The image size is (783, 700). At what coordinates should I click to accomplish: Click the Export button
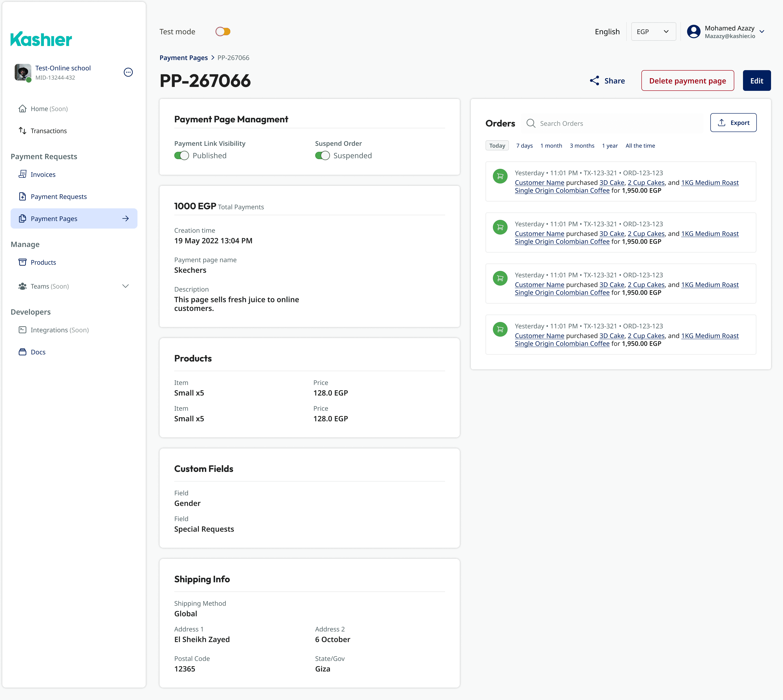[x=733, y=123]
